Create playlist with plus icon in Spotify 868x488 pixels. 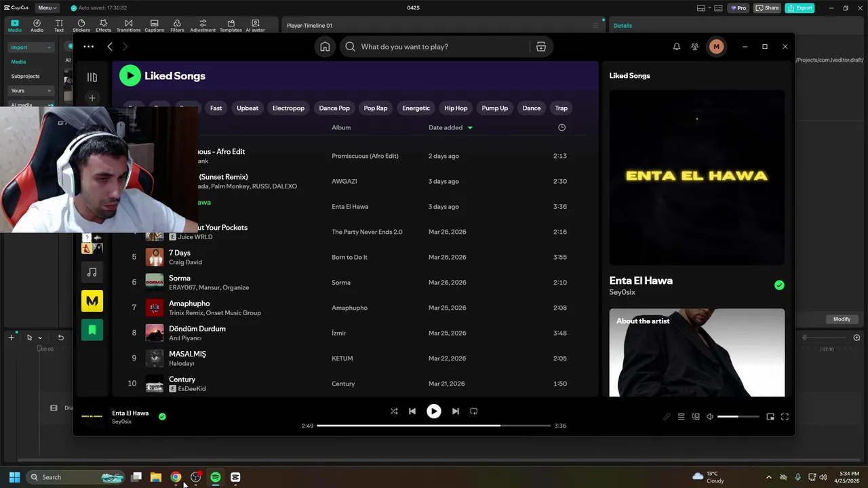point(92,98)
